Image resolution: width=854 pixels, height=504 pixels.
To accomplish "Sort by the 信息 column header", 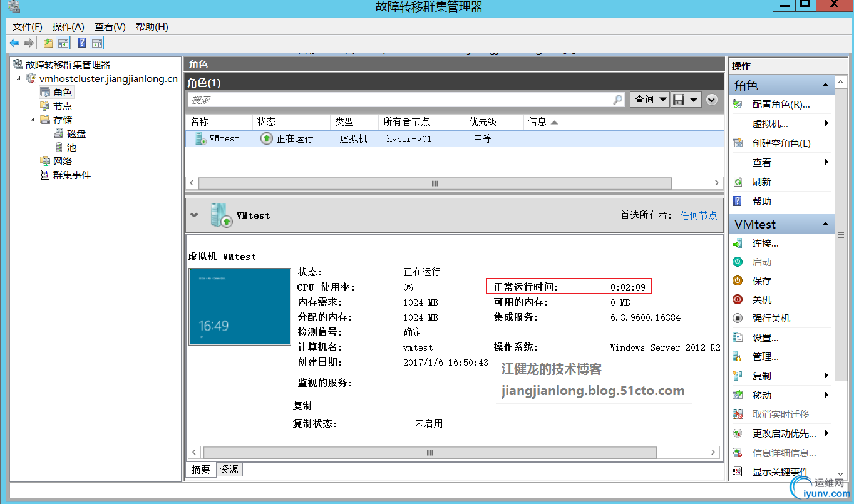I will tap(623, 121).
